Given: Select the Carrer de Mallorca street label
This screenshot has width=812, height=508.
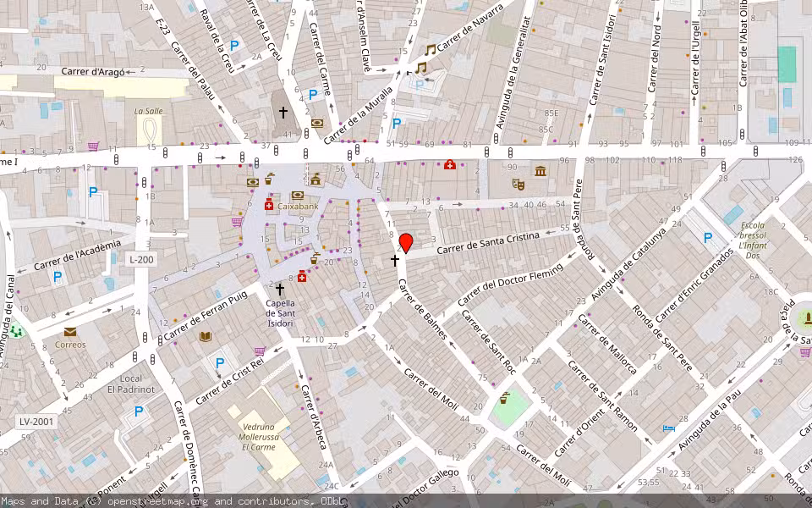Looking at the screenshot, I should 607,345.
